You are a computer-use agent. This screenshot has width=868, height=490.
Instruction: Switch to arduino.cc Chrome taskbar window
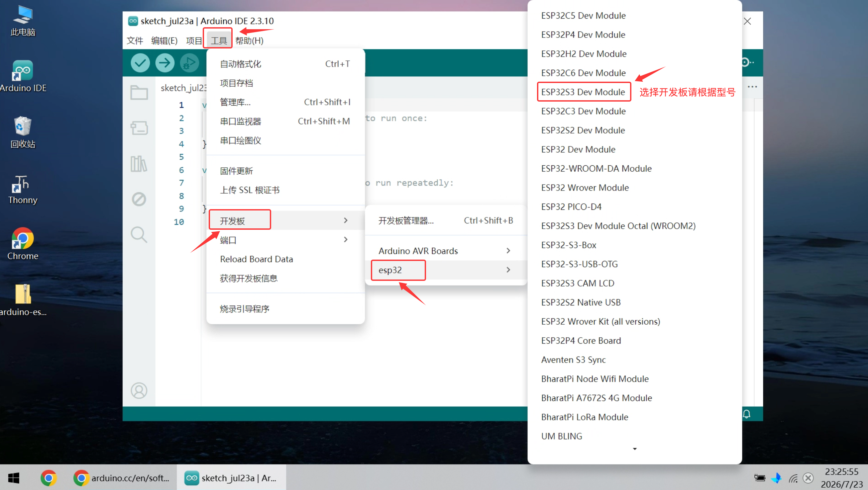[x=122, y=477]
